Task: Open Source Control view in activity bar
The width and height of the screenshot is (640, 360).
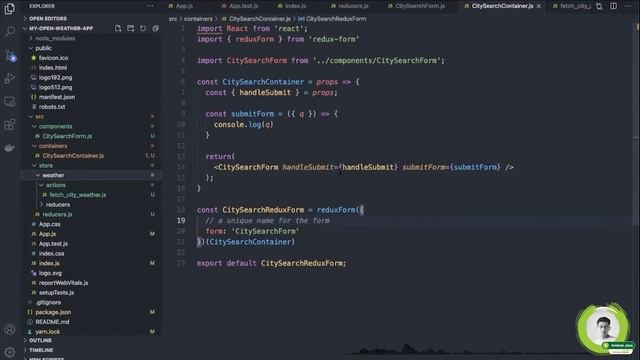Action: click(x=10, y=55)
